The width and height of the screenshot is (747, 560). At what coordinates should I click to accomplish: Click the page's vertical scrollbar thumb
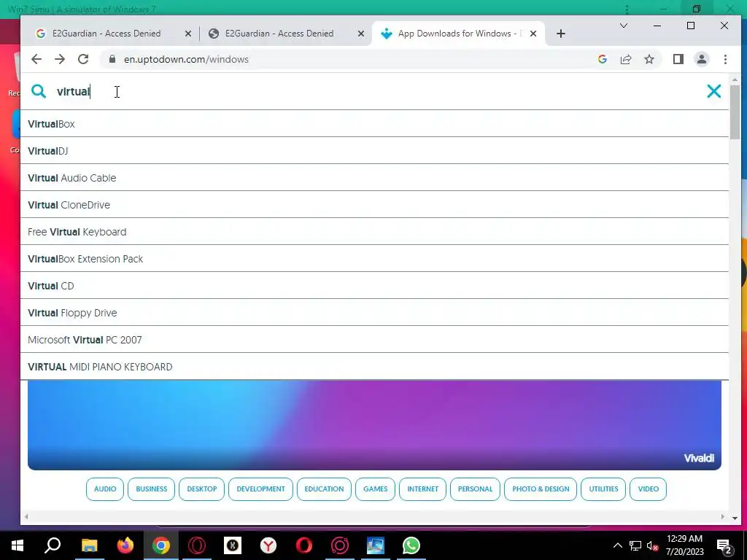[735, 112]
